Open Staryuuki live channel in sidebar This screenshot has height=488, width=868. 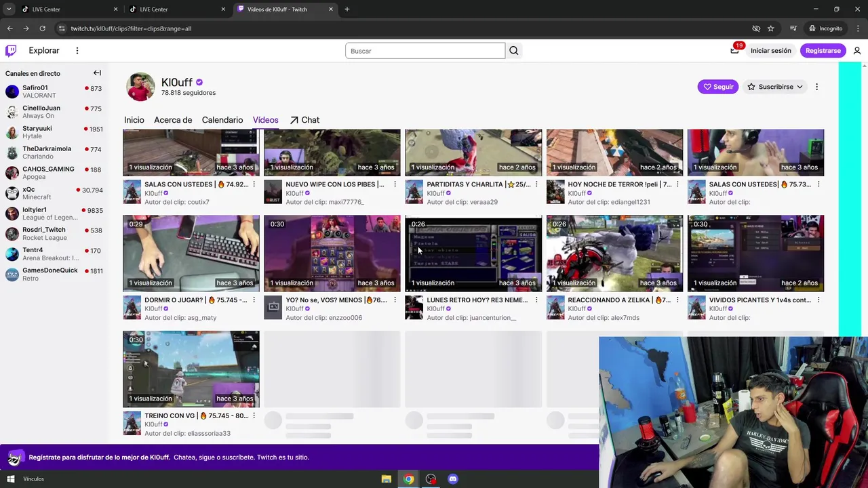tap(54, 132)
